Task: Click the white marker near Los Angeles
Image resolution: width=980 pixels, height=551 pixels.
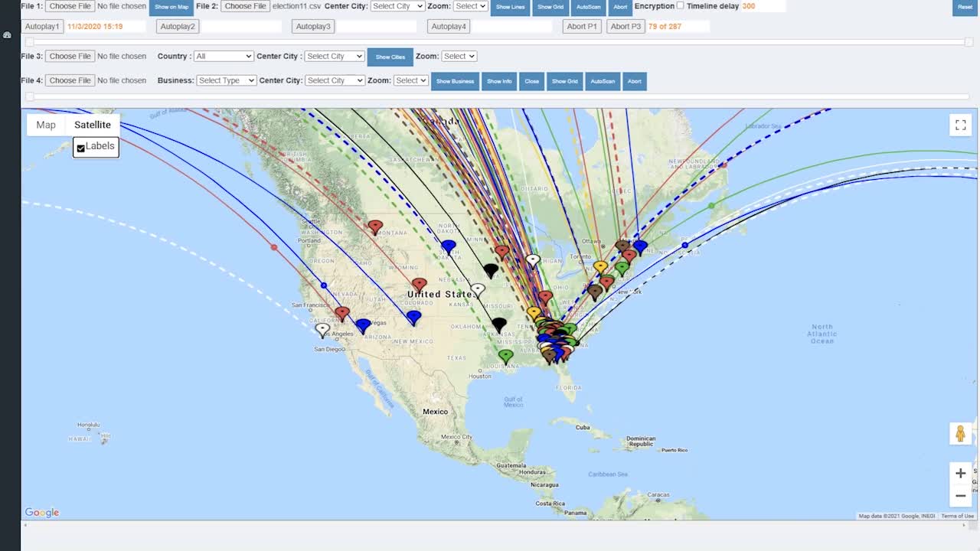Action: [323, 330]
